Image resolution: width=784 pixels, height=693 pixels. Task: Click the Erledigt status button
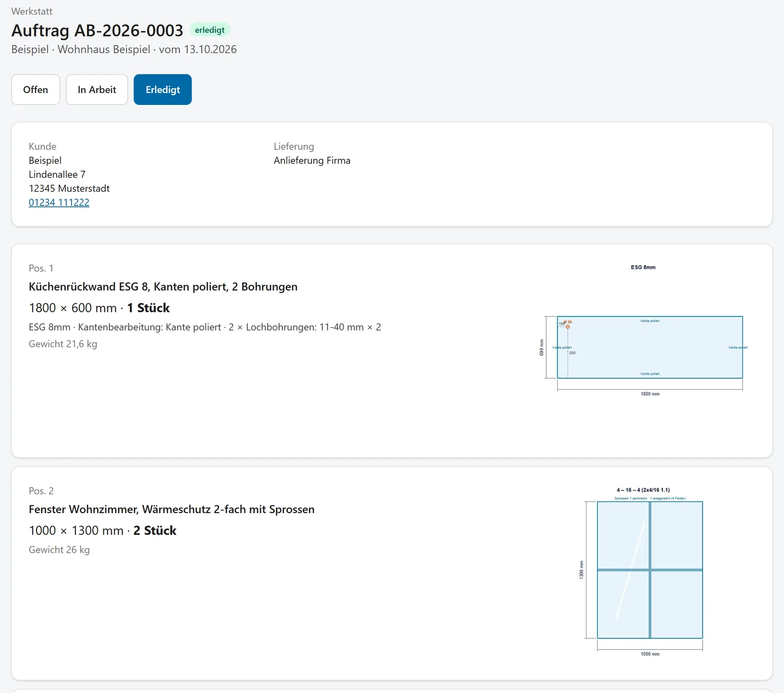163,90
